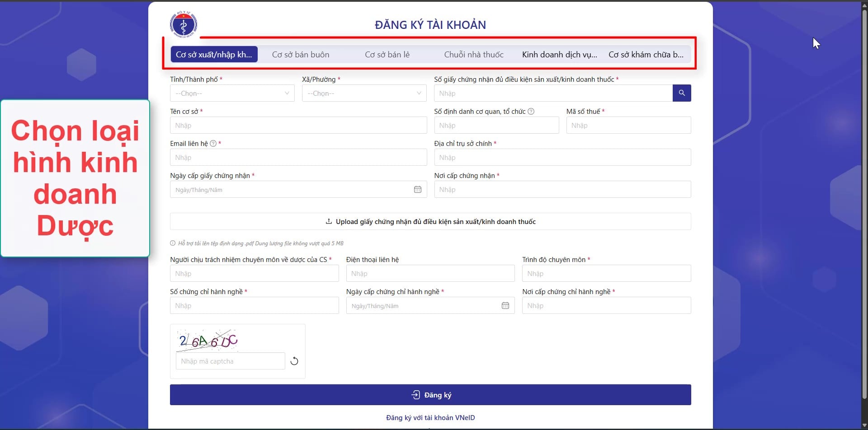
Task: Click the captcha image
Action: click(x=208, y=340)
